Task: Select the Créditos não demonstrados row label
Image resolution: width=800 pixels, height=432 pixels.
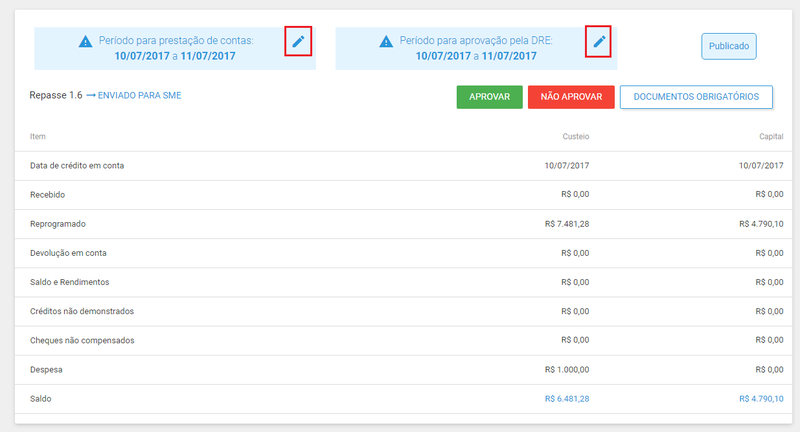Action: 82,311
